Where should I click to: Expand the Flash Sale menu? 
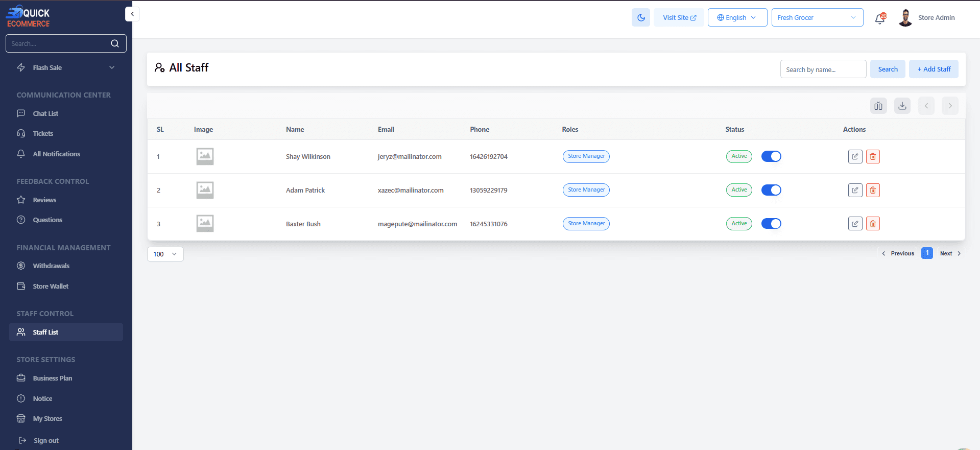pyautogui.click(x=65, y=67)
